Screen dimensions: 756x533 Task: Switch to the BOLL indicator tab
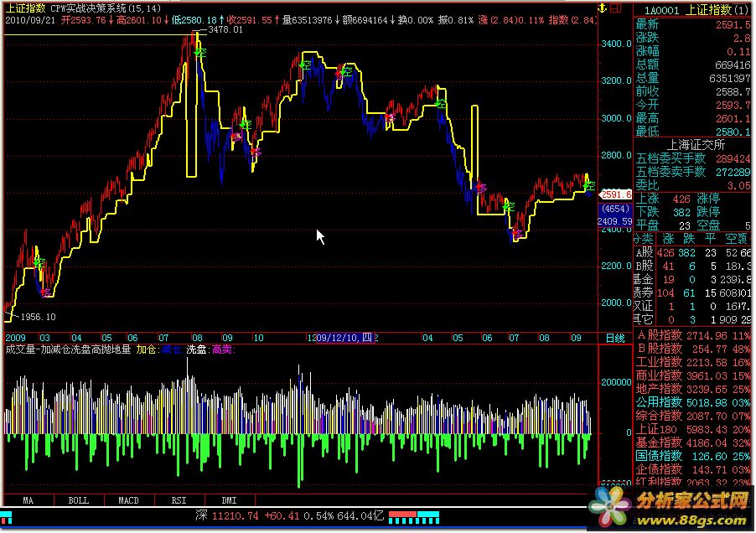(79, 500)
